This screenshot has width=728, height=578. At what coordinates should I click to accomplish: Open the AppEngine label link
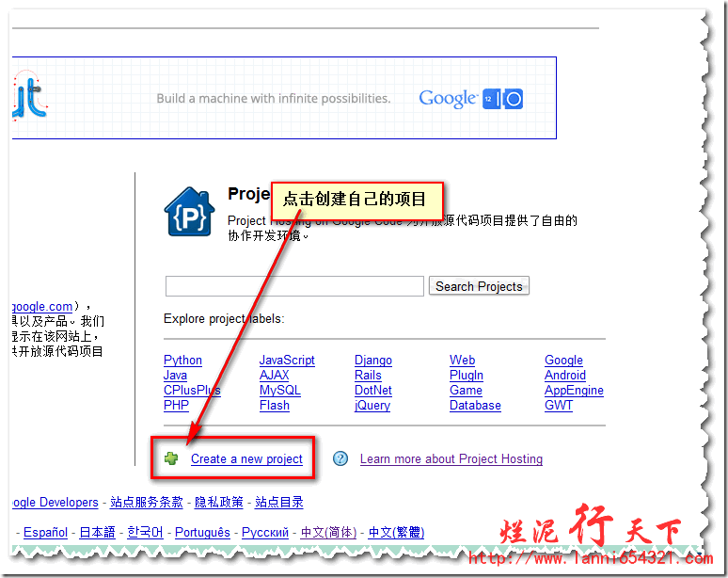coord(574,391)
